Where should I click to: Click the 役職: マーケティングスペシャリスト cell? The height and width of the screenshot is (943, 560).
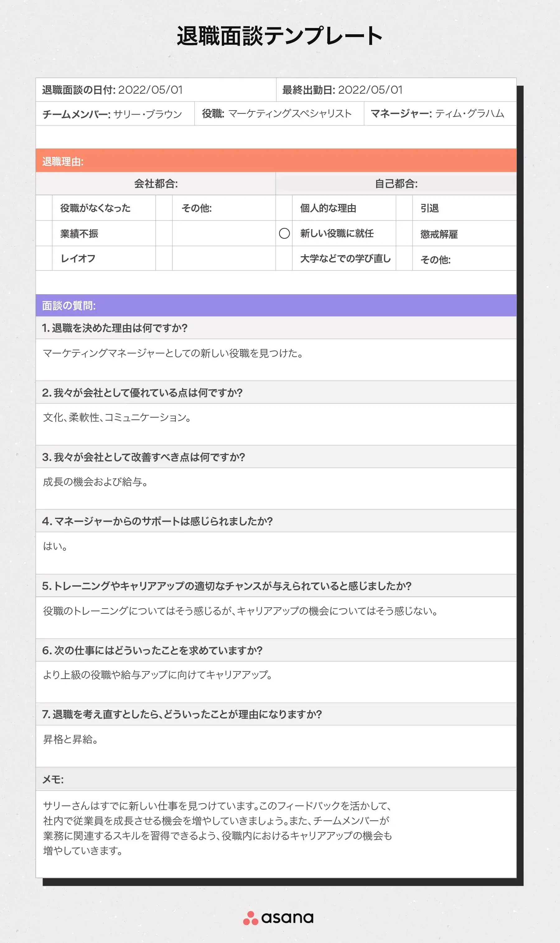tap(279, 114)
